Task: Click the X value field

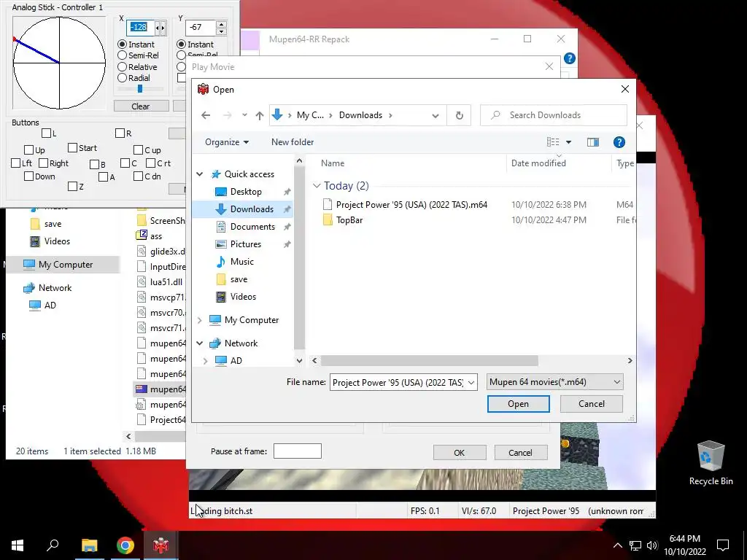Action: (x=141, y=27)
